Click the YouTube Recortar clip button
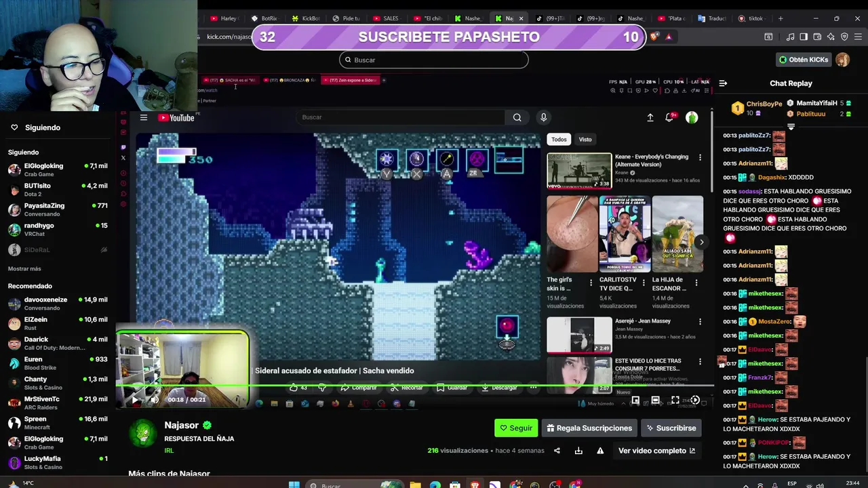This screenshot has height=488, width=868. [x=406, y=388]
